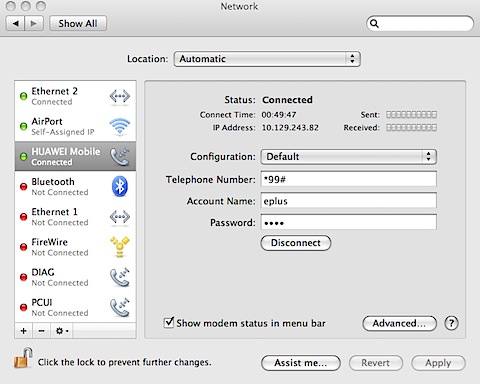Image resolution: width=480 pixels, height=384 pixels.
Task: Select 'Ethernet 1' service name
Action: click(x=54, y=212)
